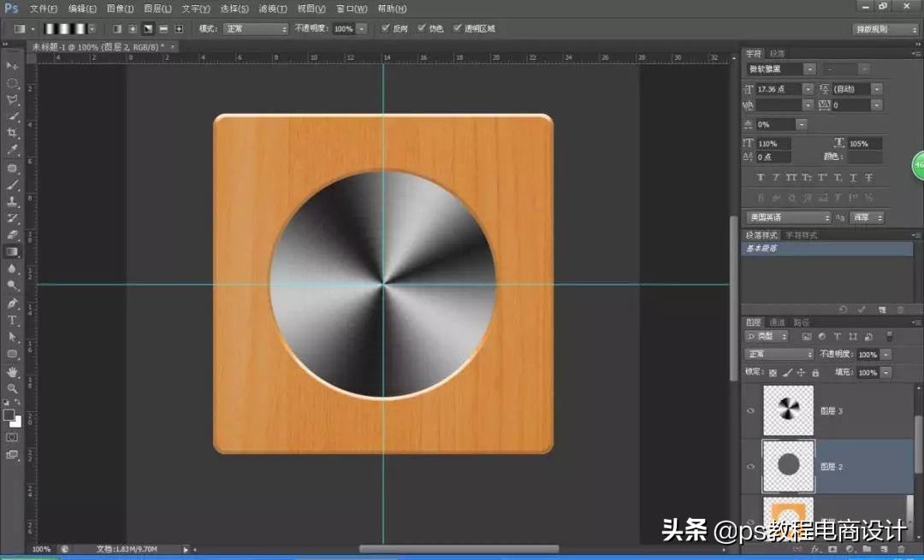The height and width of the screenshot is (560, 924).
Task: Choose the Radial gradient style
Action: pos(131,28)
